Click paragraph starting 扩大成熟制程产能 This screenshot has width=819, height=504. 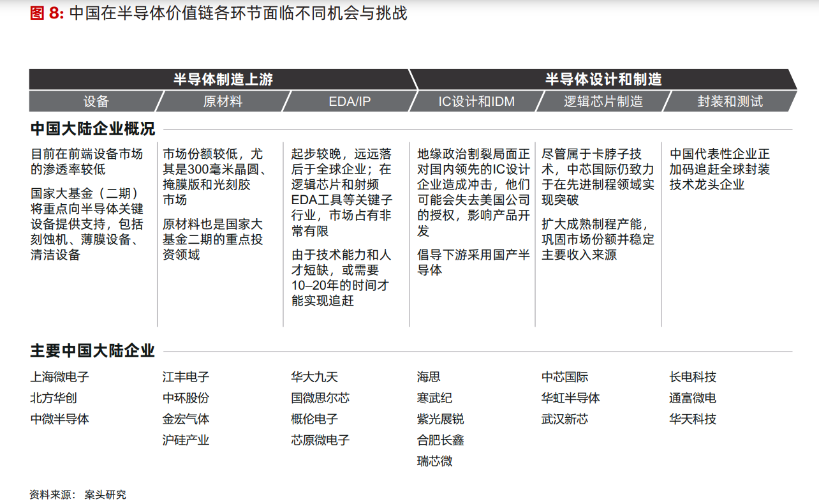tap(598, 239)
